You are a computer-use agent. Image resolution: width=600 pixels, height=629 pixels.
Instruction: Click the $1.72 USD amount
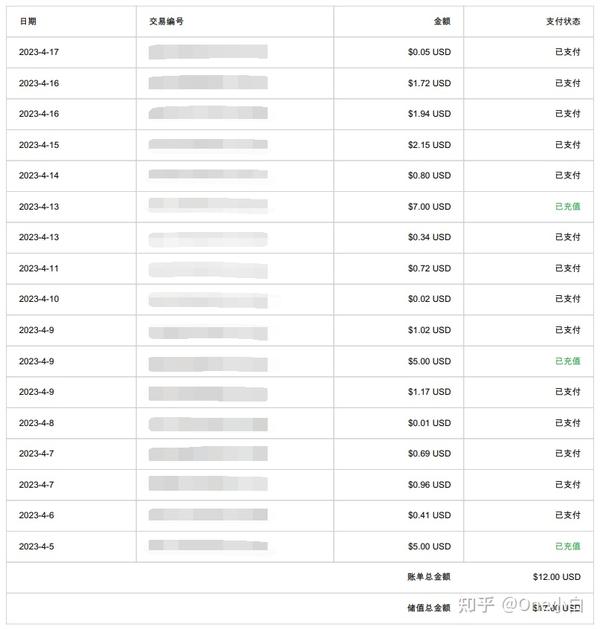429,83
